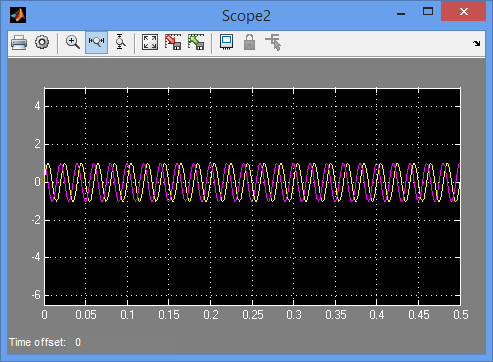Open scope Parameters with the gear icon

[x=42, y=43]
